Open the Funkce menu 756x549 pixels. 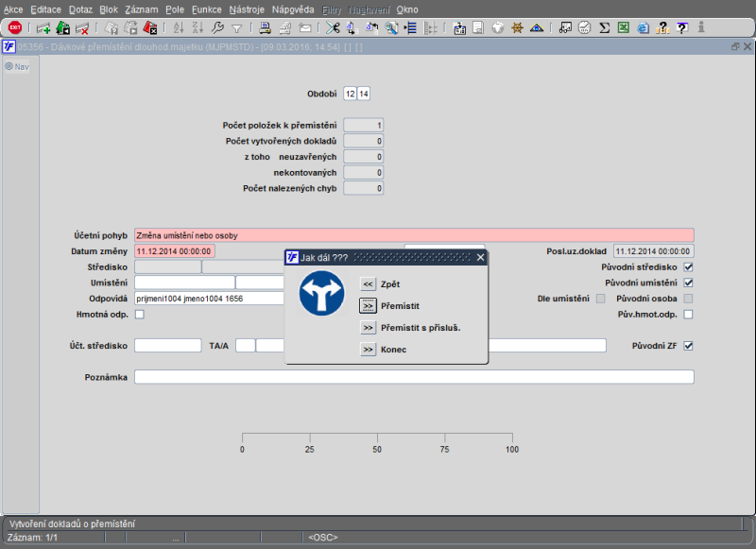coord(206,9)
